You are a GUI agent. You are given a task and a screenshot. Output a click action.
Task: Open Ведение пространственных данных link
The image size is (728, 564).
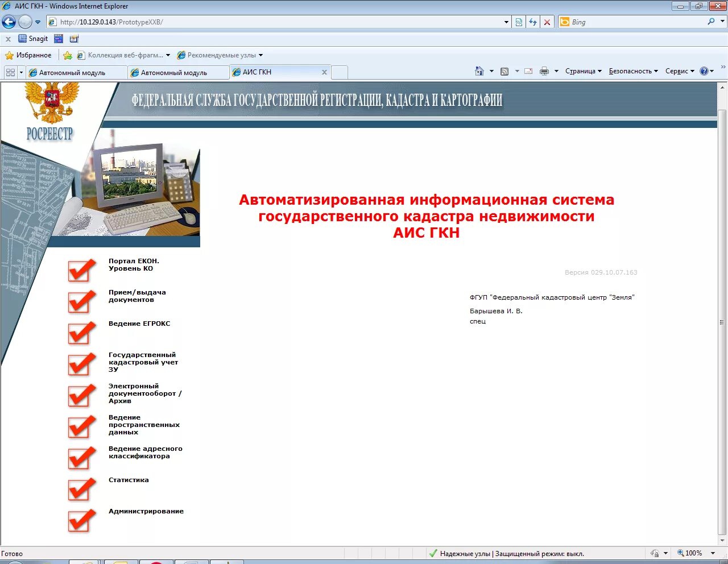[x=144, y=425]
